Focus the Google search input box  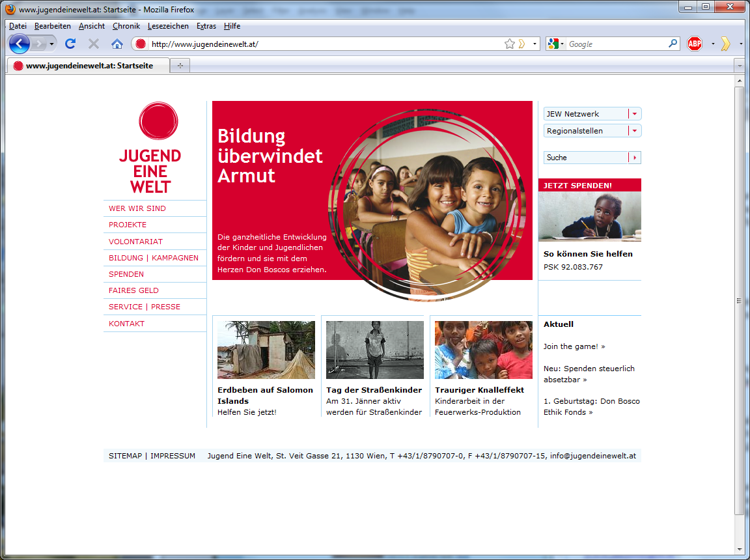[x=616, y=44]
